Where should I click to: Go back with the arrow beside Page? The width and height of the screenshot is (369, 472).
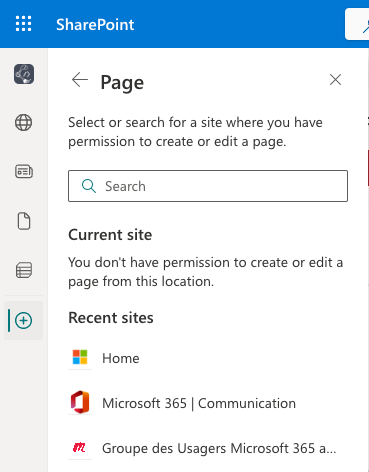coord(80,80)
